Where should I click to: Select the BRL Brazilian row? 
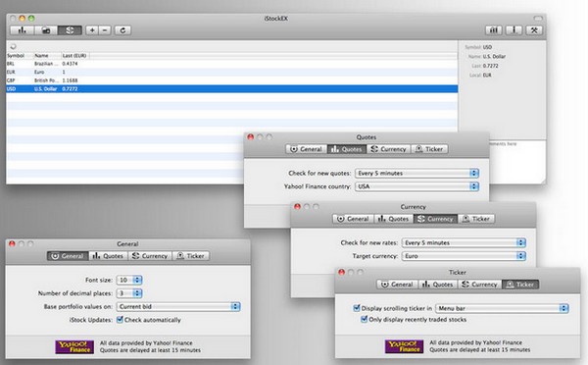tap(231, 64)
